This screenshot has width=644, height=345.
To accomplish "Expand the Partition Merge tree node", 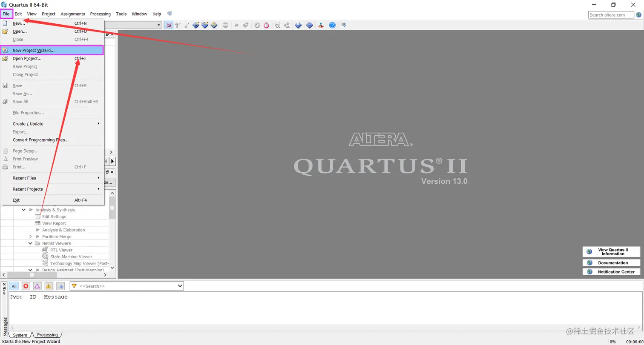I will click(x=31, y=237).
